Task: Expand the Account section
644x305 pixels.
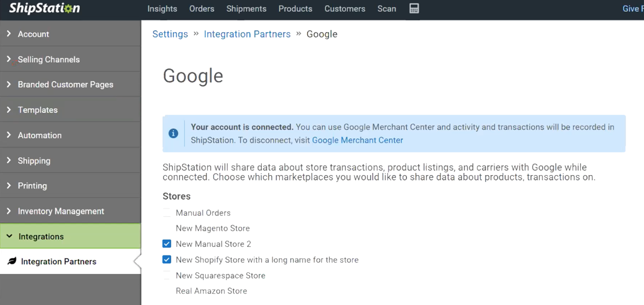Action: (34, 33)
